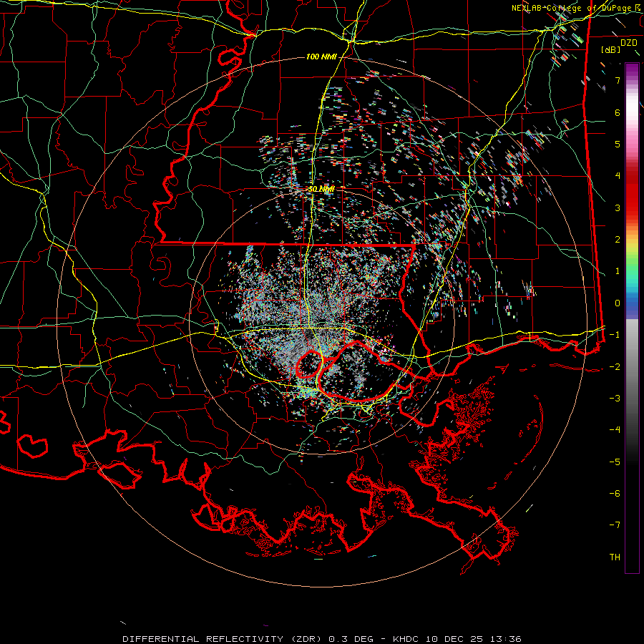Select the 3 tick label on color scale
The width and height of the screenshot is (644, 644).
[x=618, y=208]
